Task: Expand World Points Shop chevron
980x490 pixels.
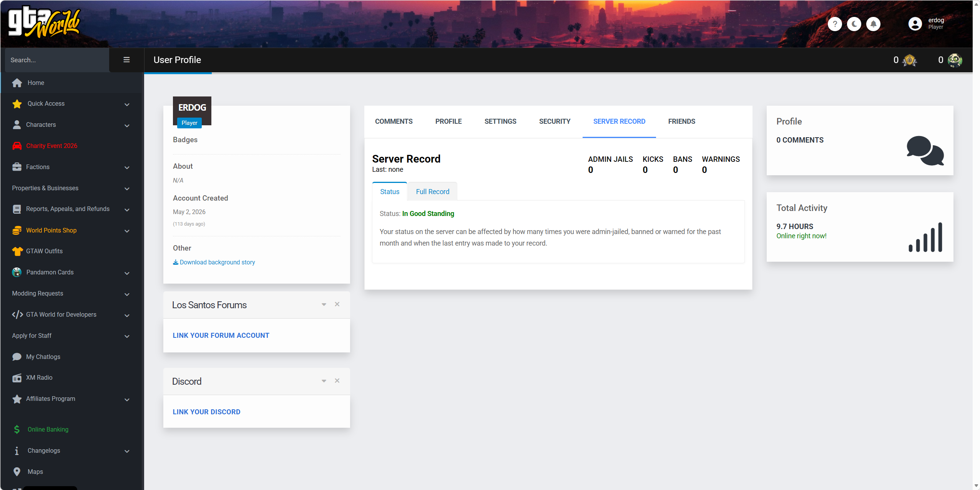Action: (127, 231)
